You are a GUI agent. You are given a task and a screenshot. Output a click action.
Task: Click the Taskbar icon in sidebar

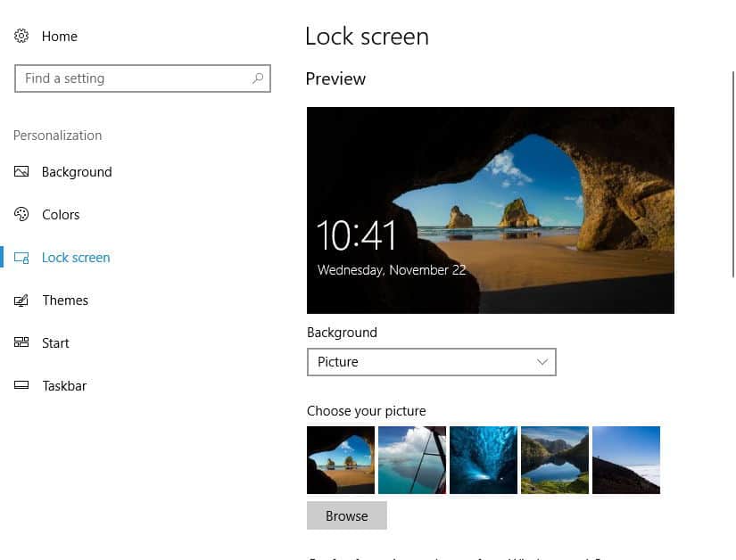click(x=21, y=385)
